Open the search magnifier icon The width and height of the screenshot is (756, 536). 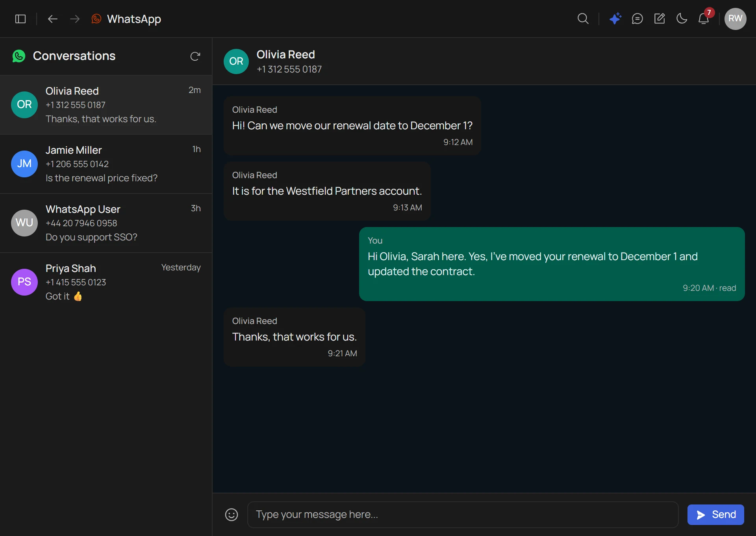pyautogui.click(x=583, y=19)
